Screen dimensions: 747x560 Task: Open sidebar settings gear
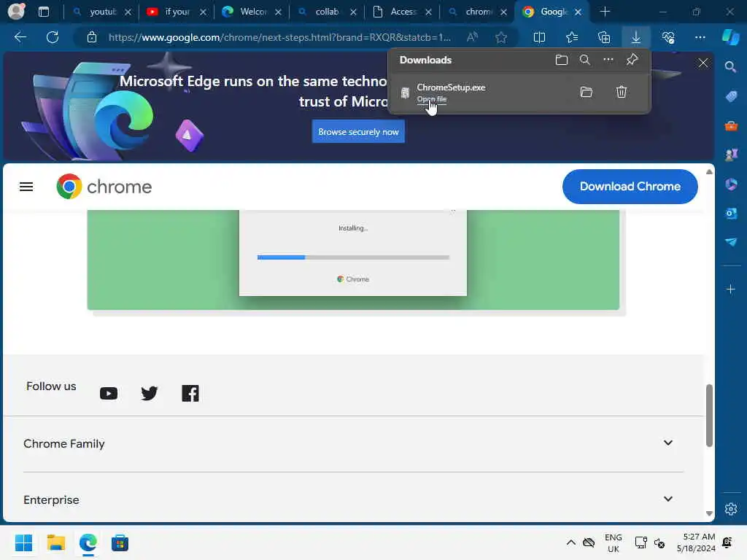pos(731,509)
